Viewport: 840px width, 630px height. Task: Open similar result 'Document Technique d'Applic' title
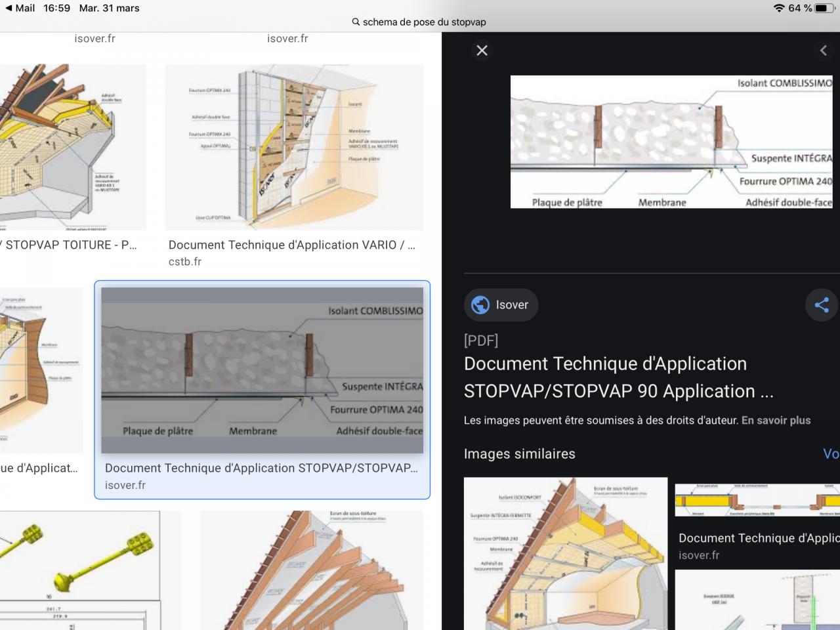pos(759,538)
